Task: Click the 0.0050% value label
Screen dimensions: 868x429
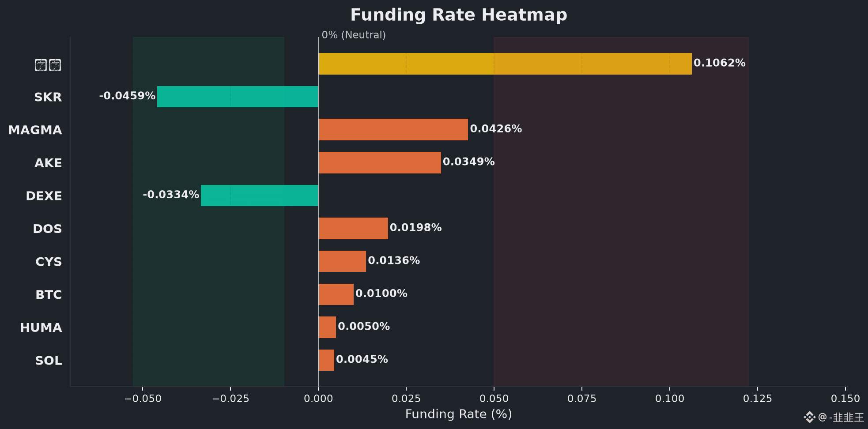Action: click(364, 327)
